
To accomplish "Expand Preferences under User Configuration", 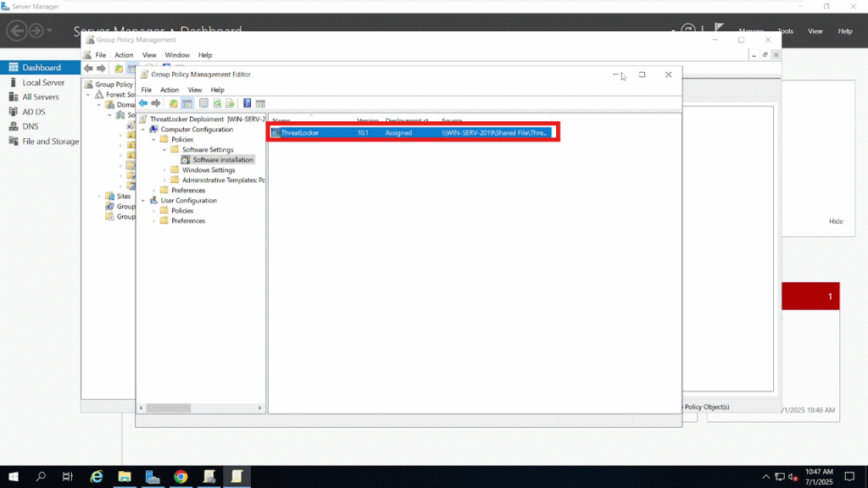I will [x=154, y=221].
